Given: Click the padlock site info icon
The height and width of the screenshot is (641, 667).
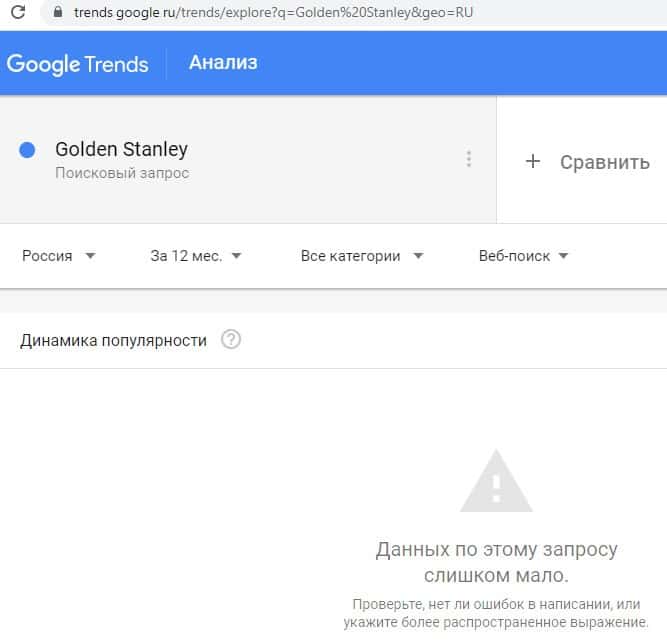Looking at the screenshot, I should 55,13.
